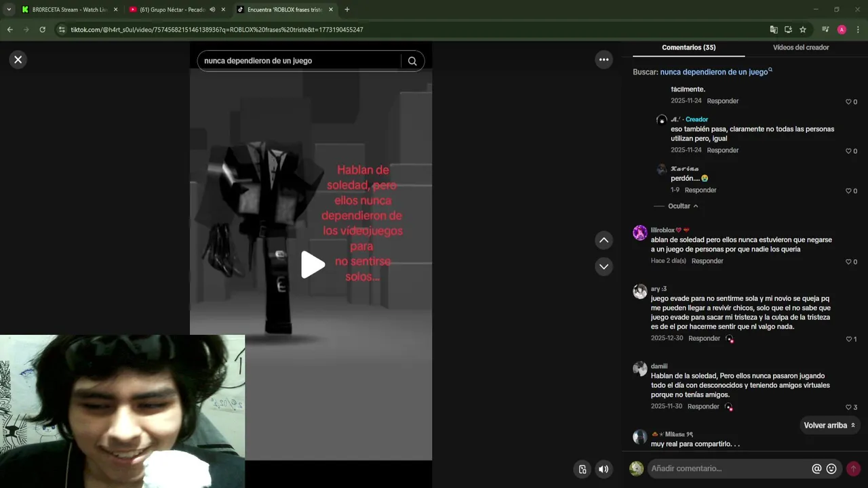Open a new browser tab
This screenshot has width=868, height=488.
[x=347, y=9]
